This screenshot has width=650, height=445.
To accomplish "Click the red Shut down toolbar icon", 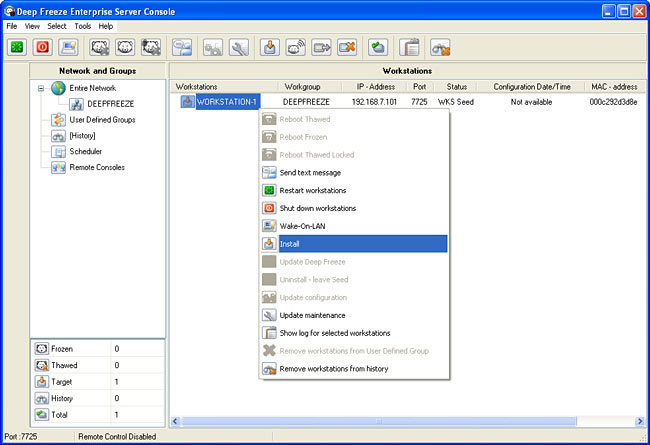I will (x=42, y=47).
